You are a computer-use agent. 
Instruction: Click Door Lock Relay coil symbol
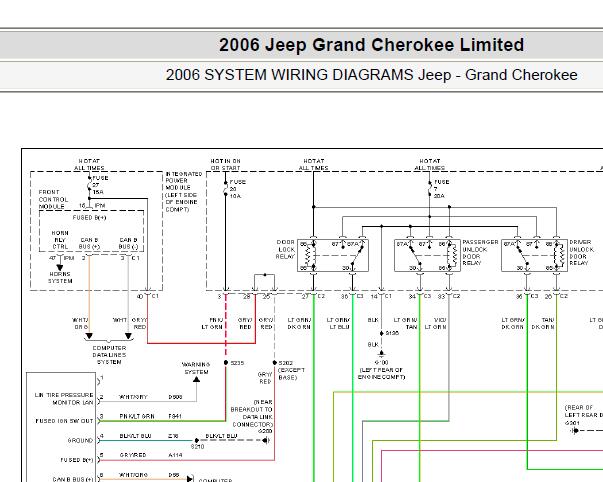(x=309, y=255)
